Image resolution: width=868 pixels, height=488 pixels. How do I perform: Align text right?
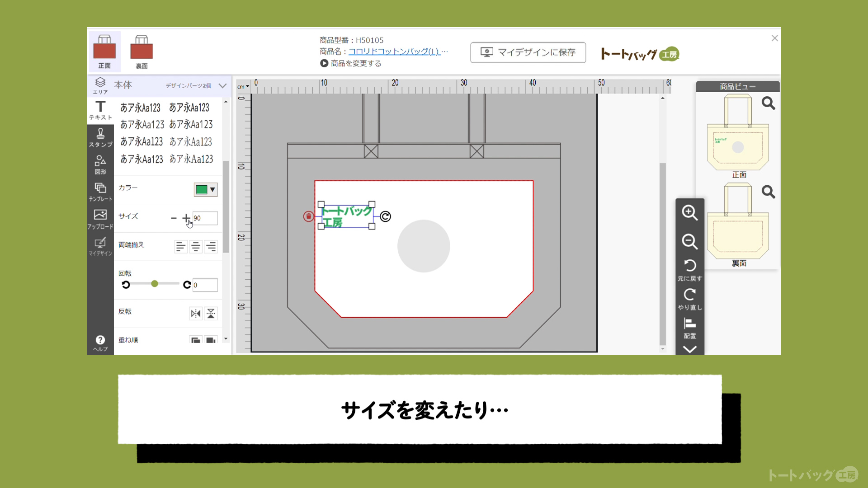(x=211, y=247)
